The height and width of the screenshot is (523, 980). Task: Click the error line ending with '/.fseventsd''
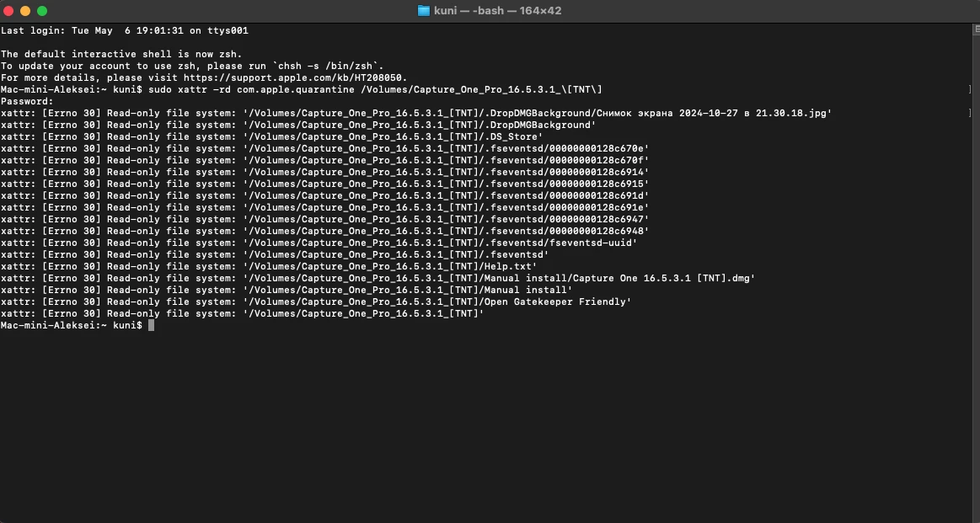point(275,255)
